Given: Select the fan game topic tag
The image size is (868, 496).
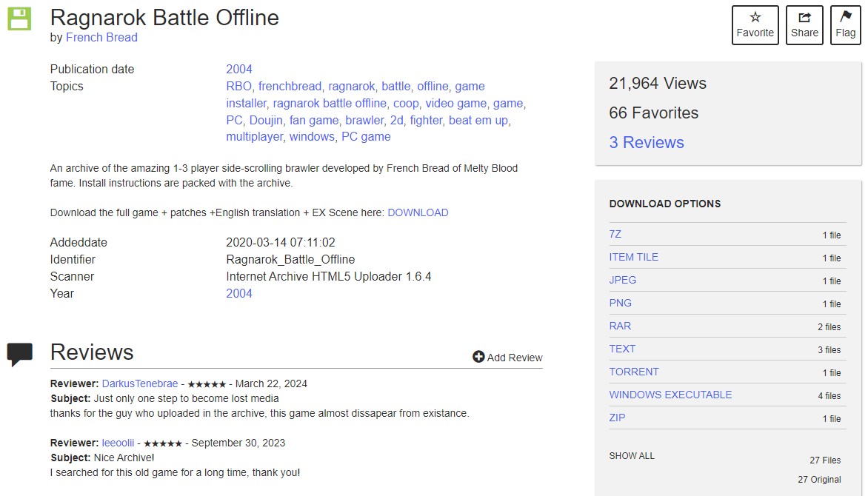Looking at the screenshot, I should (x=314, y=120).
